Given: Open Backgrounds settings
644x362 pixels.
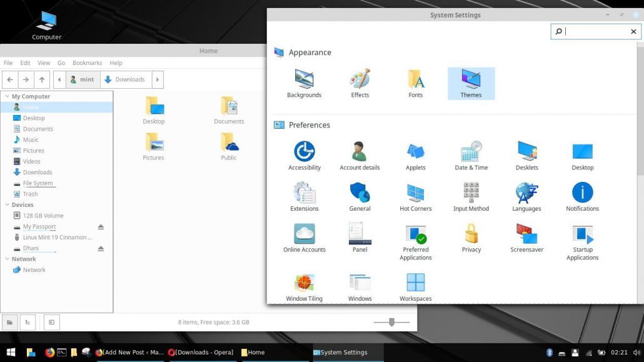Looking at the screenshot, I should (304, 81).
